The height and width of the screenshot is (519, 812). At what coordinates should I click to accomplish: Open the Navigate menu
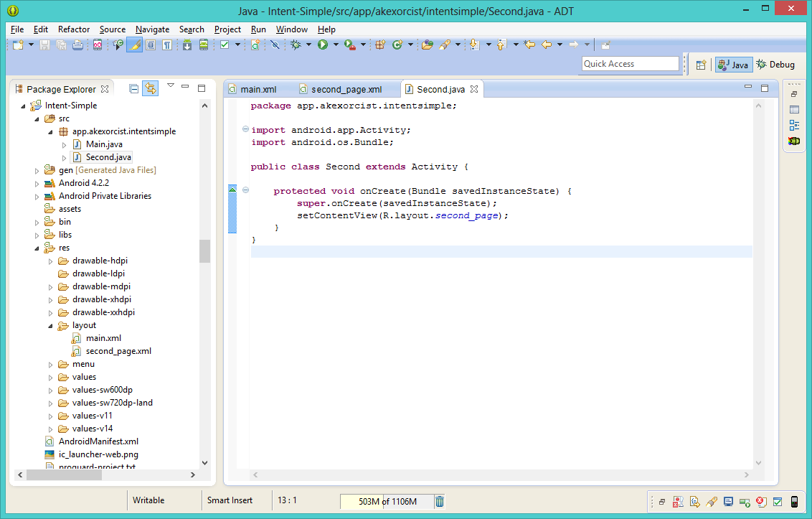coord(152,29)
